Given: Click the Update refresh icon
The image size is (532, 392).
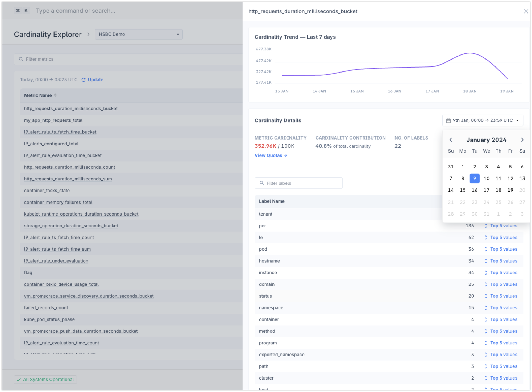Looking at the screenshot, I should click(x=84, y=80).
